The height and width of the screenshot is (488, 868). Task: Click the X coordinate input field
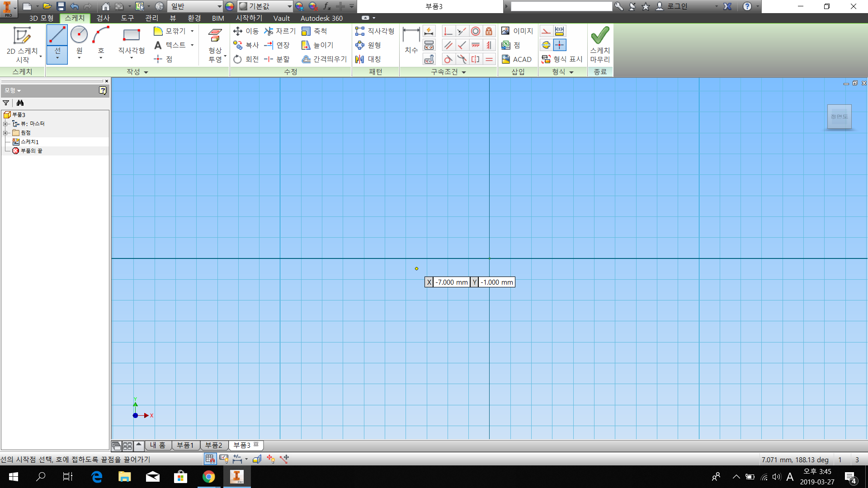click(451, 282)
